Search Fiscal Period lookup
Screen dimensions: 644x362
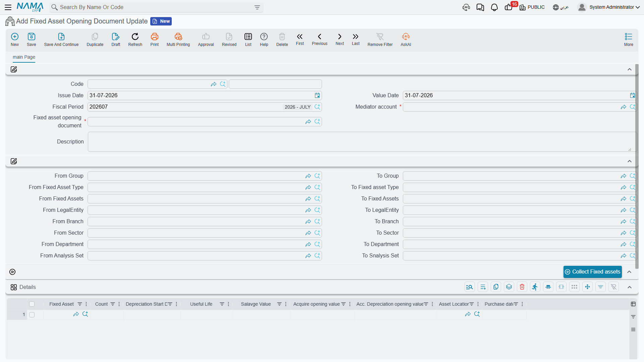point(317,107)
